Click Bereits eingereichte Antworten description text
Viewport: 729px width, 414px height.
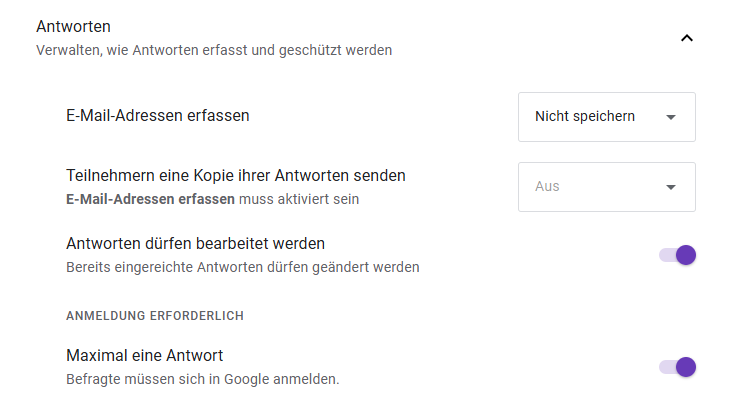click(x=242, y=267)
